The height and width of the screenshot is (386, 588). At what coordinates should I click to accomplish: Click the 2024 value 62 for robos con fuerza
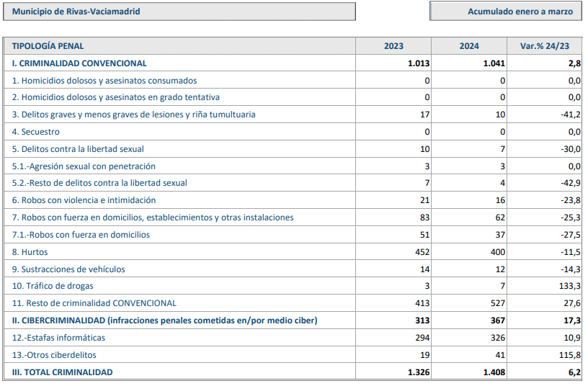click(x=500, y=217)
